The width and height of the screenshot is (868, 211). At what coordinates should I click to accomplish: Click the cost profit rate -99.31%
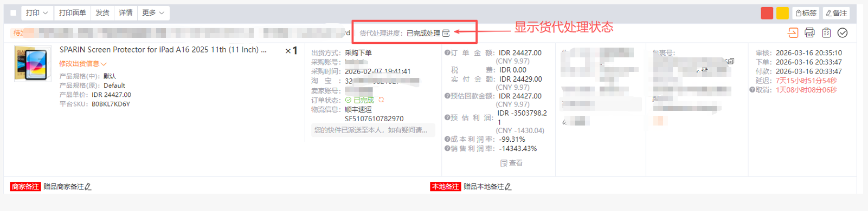click(x=512, y=139)
